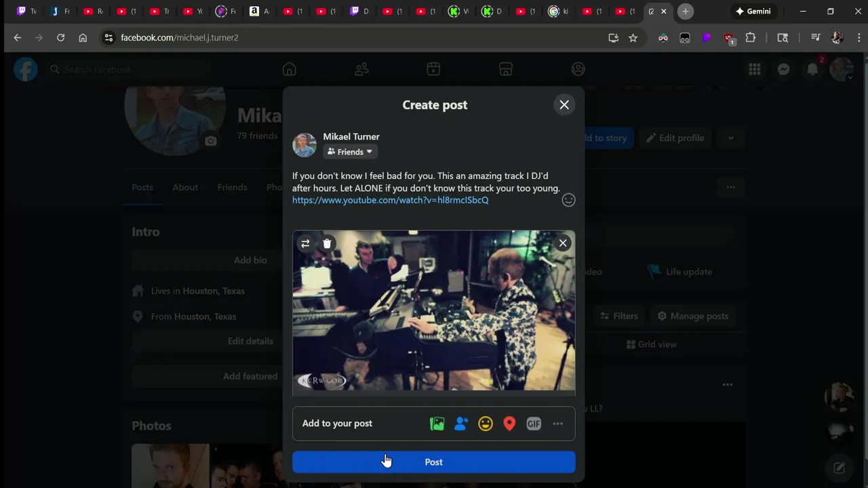Focus the Search Facebook field

pyautogui.click(x=129, y=69)
